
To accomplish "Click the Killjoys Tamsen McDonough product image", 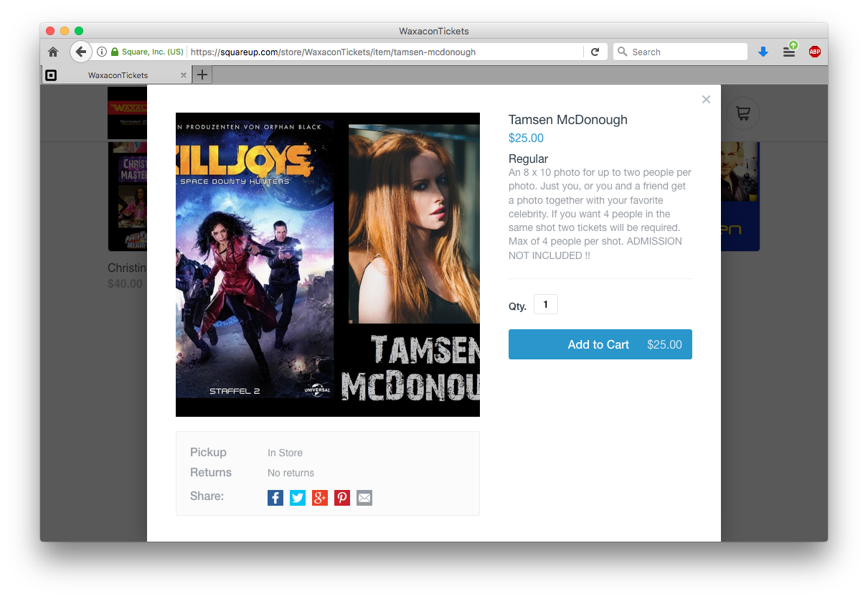I will (x=328, y=265).
